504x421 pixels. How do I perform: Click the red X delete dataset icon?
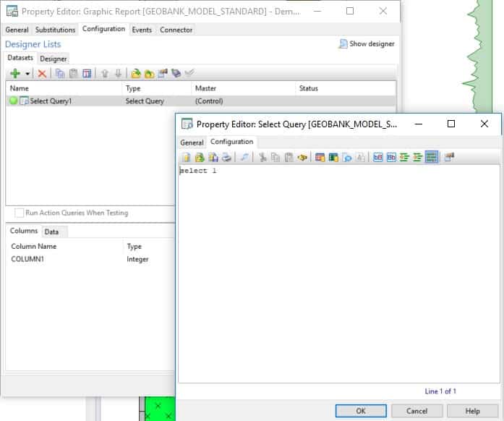click(42, 74)
